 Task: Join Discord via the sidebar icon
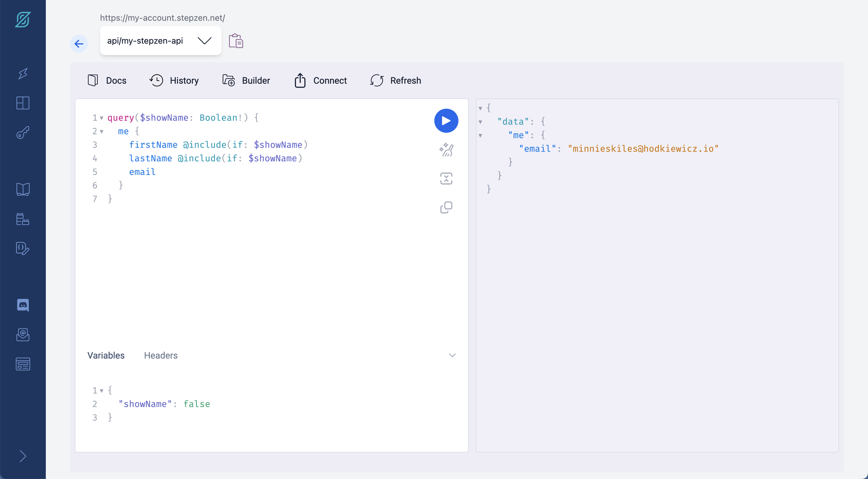23,305
